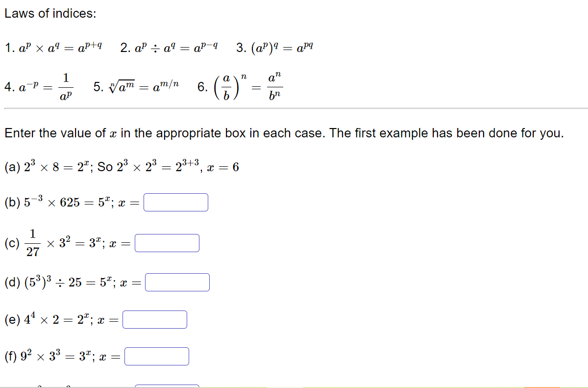
Task: Click the horizontal divider line below the rules
Action: (294, 106)
